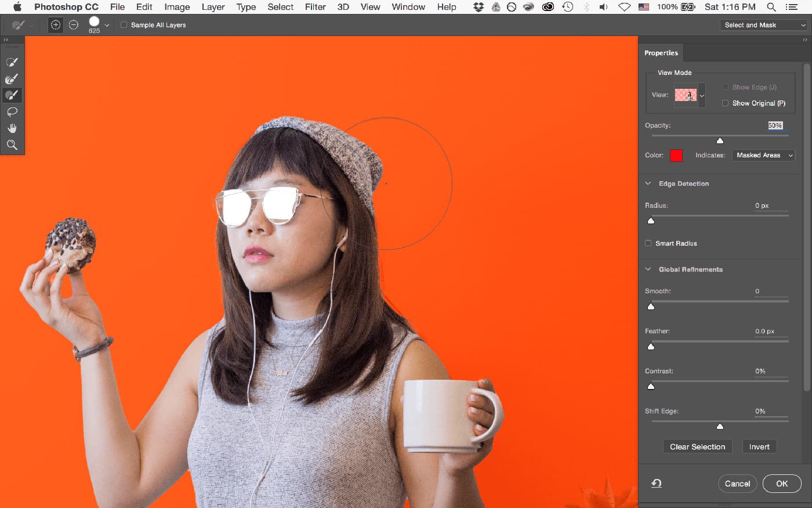Click the Shift Edge slider handle
Screen dimensions: 812x508
pyautogui.click(x=720, y=426)
